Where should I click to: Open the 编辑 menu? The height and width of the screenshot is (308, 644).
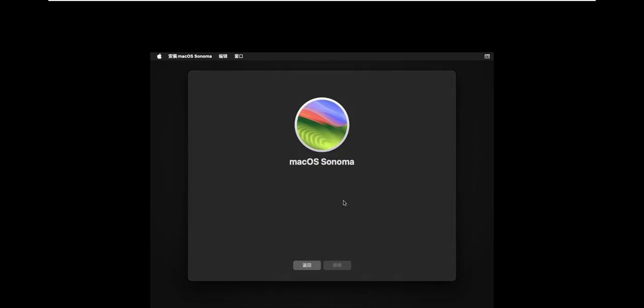click(223, 56)
